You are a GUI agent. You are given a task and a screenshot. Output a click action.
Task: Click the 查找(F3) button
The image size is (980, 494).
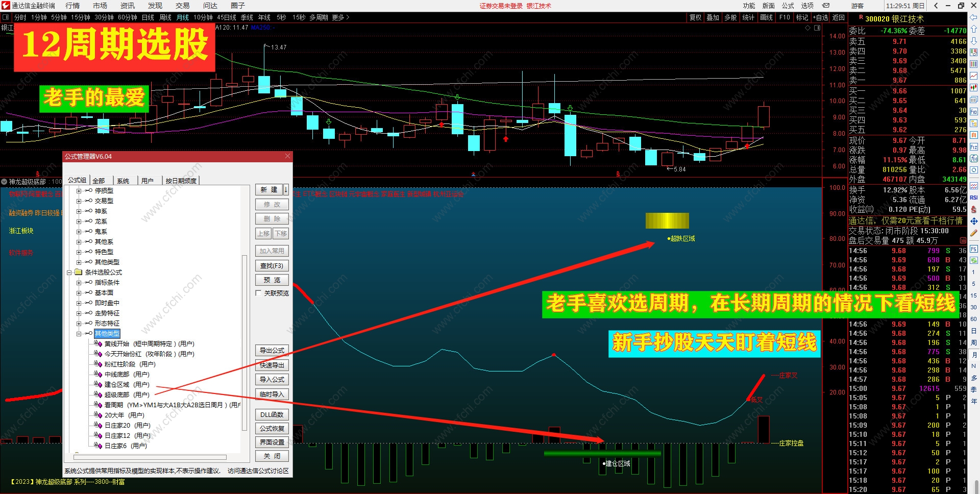pyautogui.click(x=272, y=266)
